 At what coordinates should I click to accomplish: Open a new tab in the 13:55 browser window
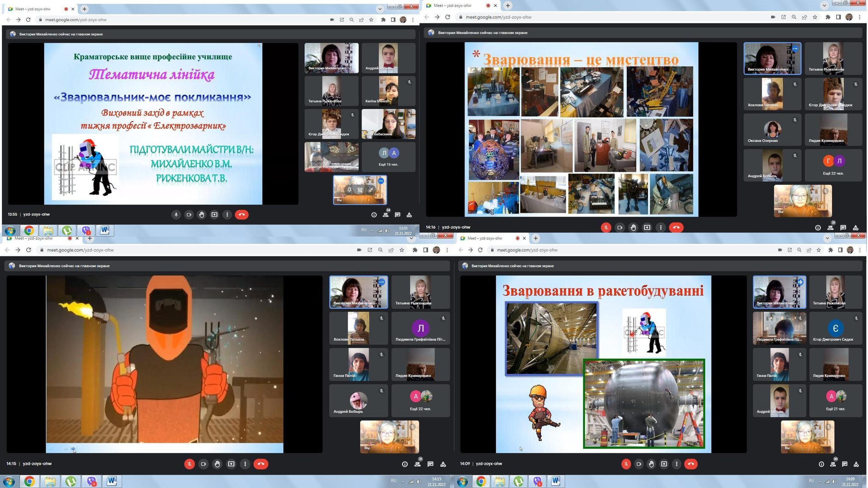coord(84,9)
